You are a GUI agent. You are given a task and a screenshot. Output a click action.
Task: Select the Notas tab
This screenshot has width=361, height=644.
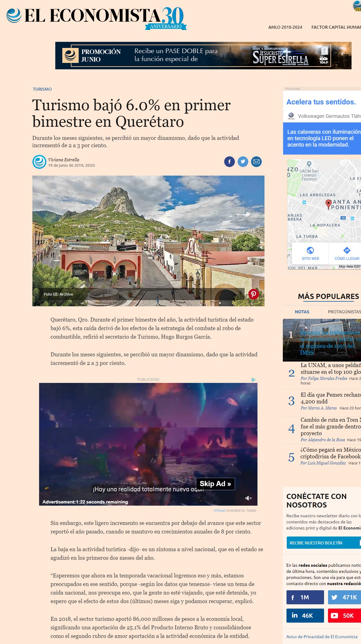click(302, 312)
